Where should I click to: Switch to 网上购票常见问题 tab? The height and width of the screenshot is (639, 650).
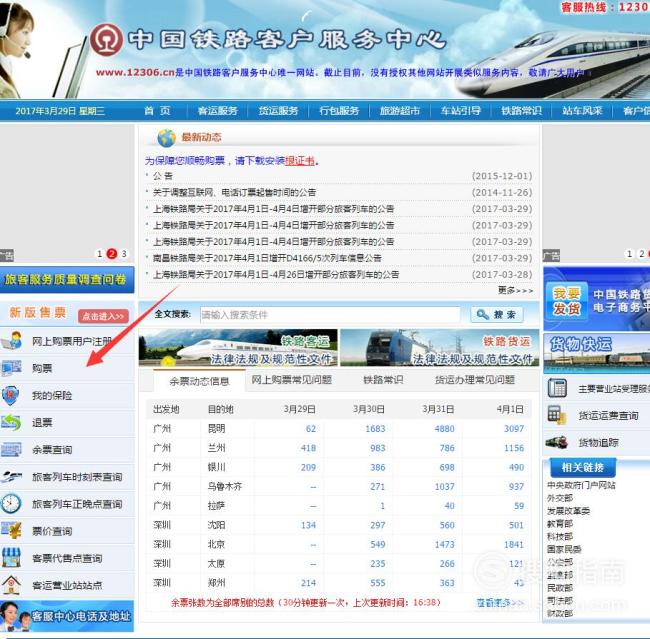pos(291,379)
